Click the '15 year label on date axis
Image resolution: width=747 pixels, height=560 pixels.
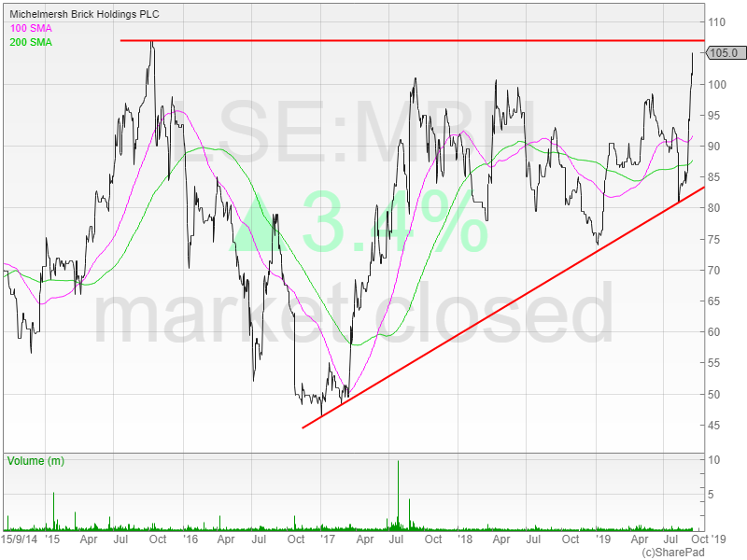coord(52,539)
